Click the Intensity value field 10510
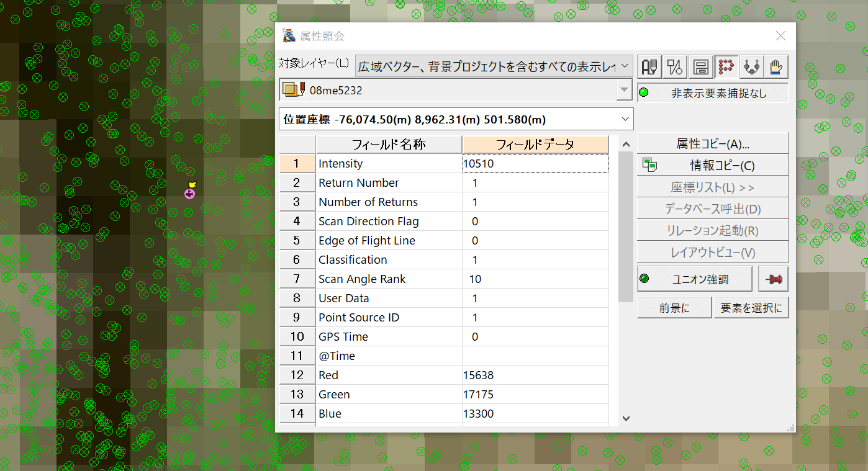 click(x=535, y=164)
